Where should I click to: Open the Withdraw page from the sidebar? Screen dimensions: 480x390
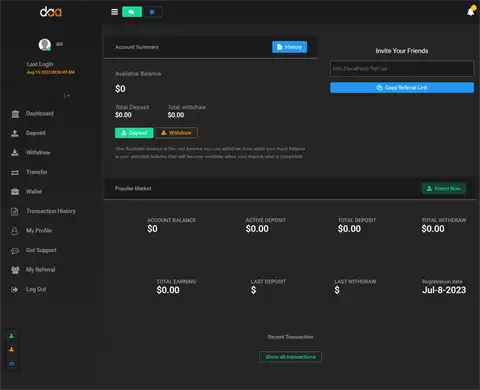click(x=38, y=152)
